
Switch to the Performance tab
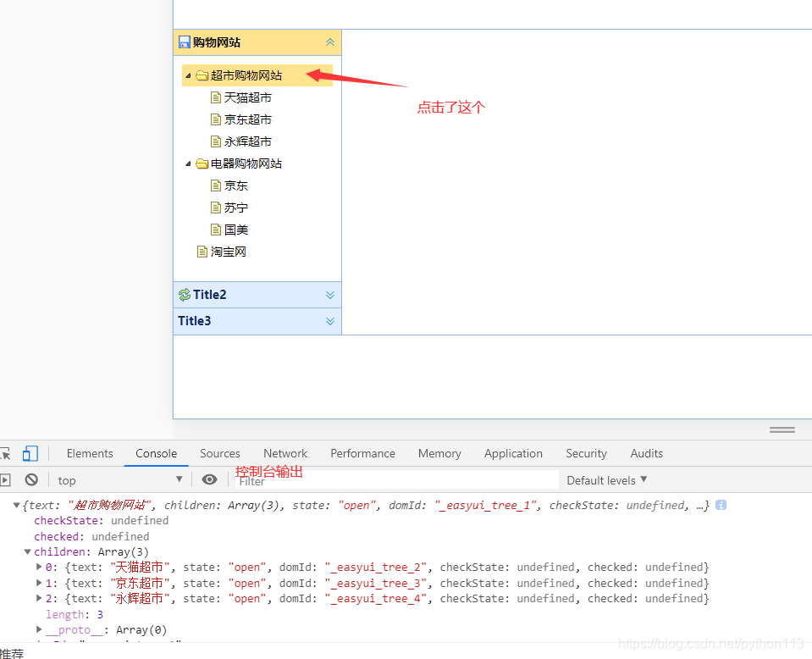click(x=363, y=453)
